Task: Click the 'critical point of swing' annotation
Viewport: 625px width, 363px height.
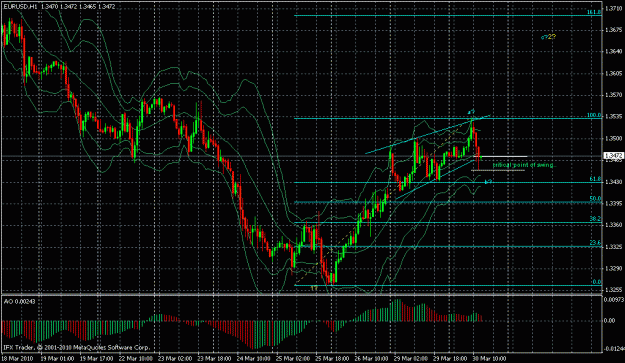Action: 524,165
